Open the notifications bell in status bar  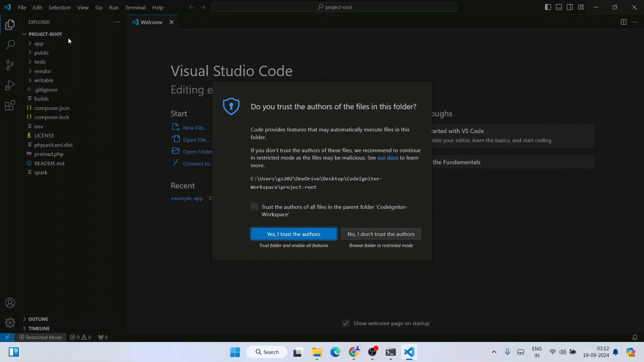[x=635, y=337]
